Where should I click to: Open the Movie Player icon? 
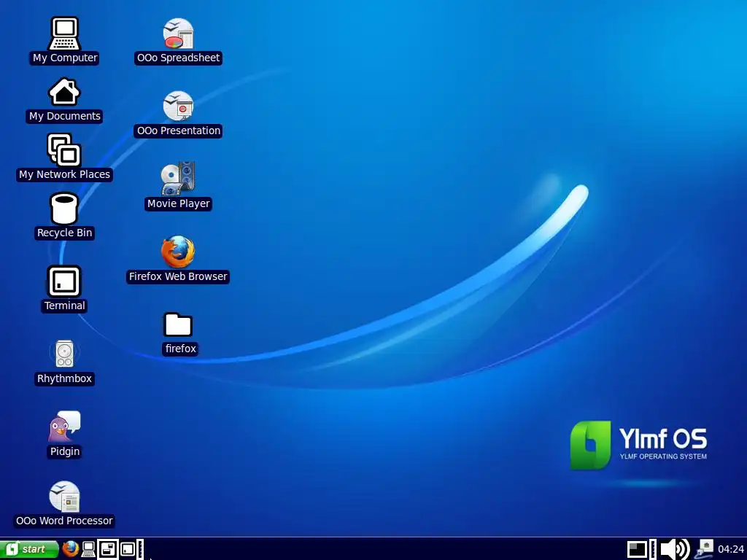pyautogui.click(x=178, y=179)
